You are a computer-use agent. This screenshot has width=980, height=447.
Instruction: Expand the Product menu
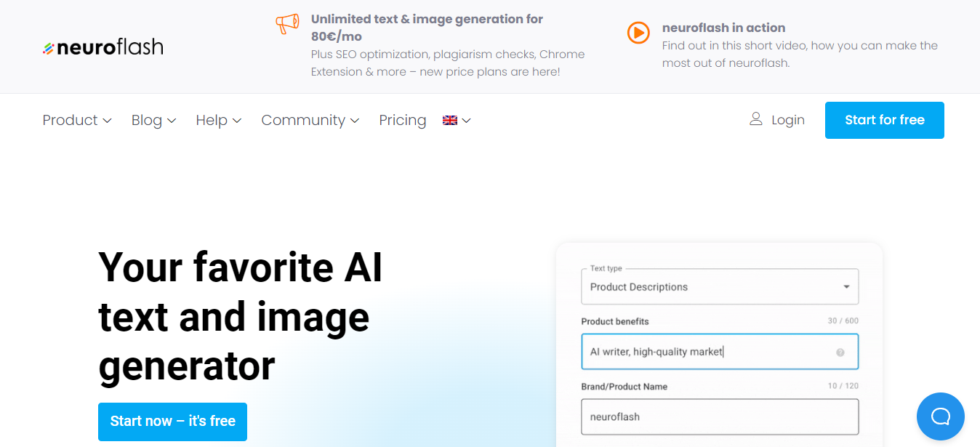pyautogui.click(x=77, y=120)
